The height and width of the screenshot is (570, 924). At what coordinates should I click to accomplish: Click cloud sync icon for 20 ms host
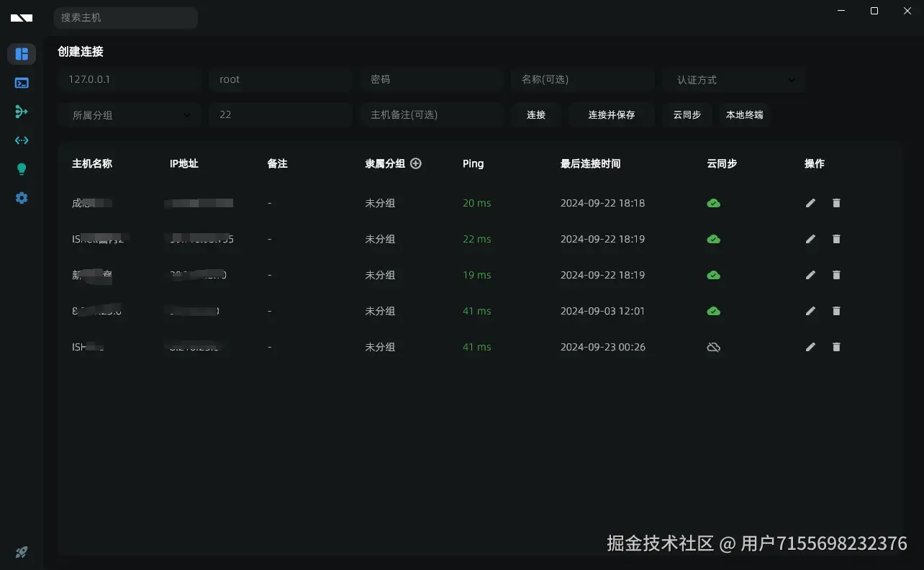[714, 204]
